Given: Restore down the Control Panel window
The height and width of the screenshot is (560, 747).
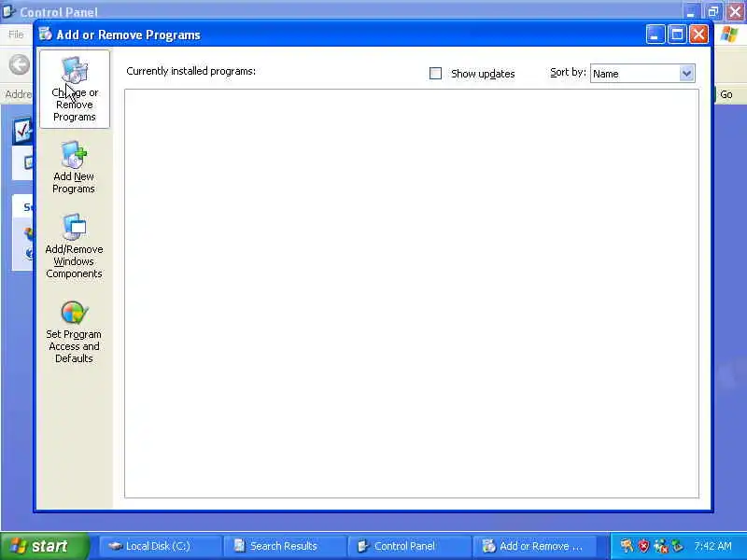Looking at the screenshot, I should coord(713,11).
